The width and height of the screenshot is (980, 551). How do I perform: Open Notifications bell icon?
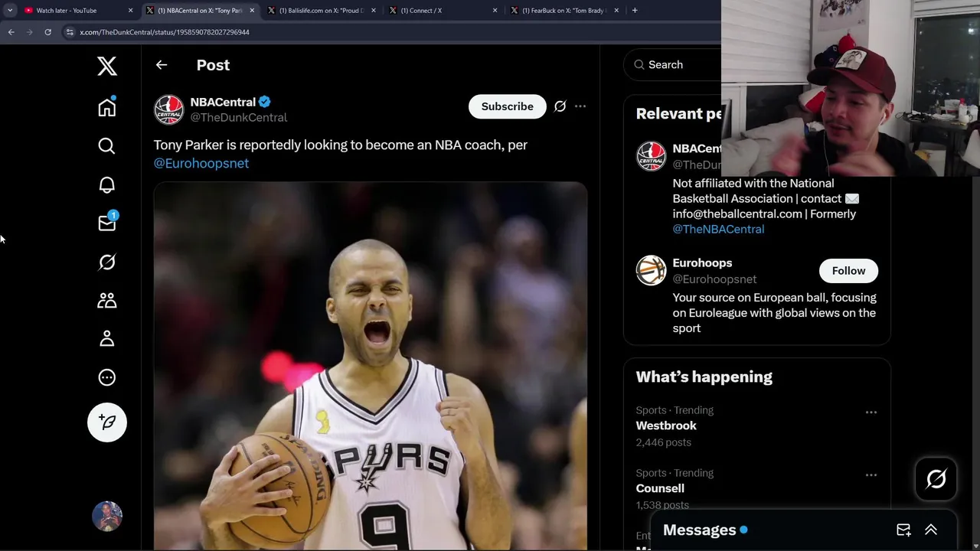107,184
